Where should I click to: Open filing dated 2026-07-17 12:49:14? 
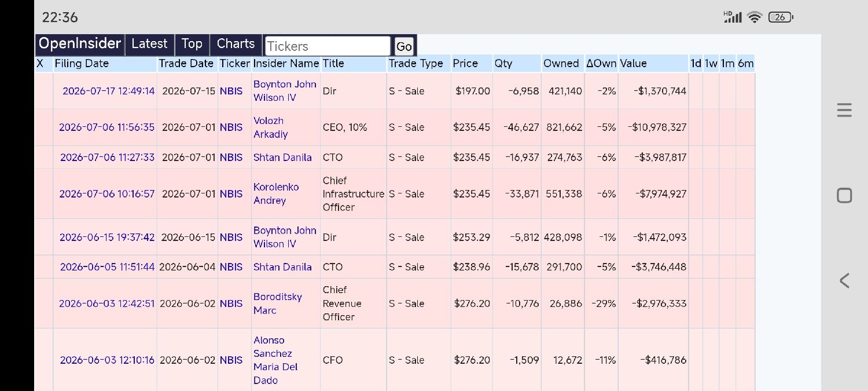click(108, 91)
